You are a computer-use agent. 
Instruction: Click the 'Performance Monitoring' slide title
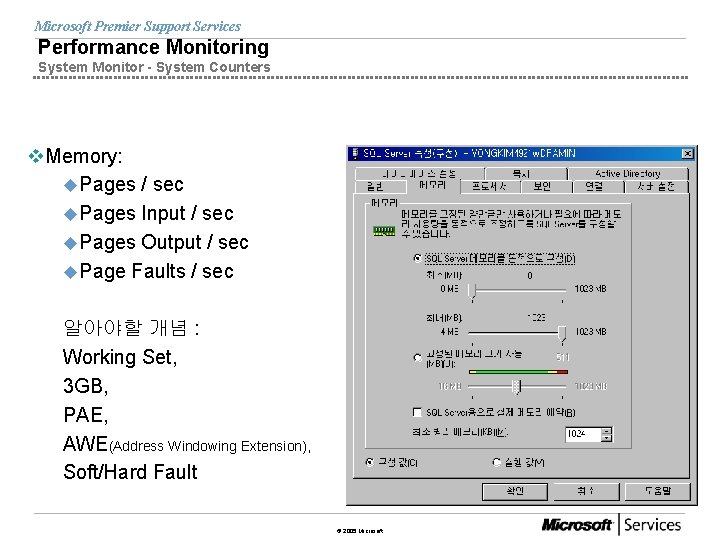click(153, 47)
